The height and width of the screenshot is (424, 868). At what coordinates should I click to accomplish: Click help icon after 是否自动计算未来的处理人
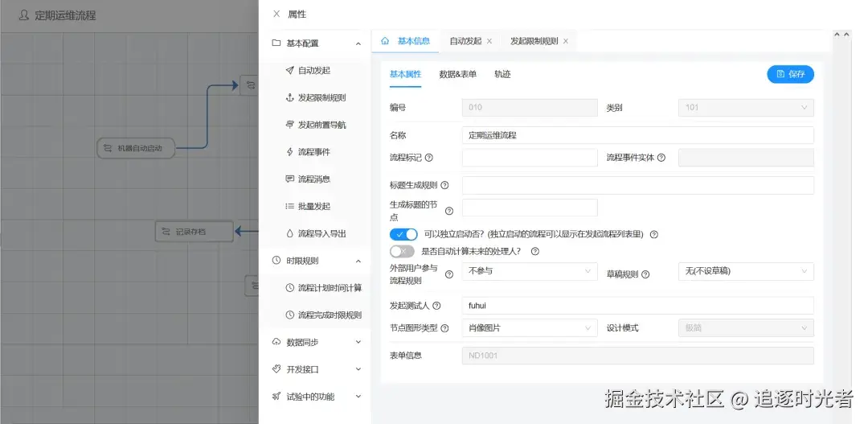(534, 252)
